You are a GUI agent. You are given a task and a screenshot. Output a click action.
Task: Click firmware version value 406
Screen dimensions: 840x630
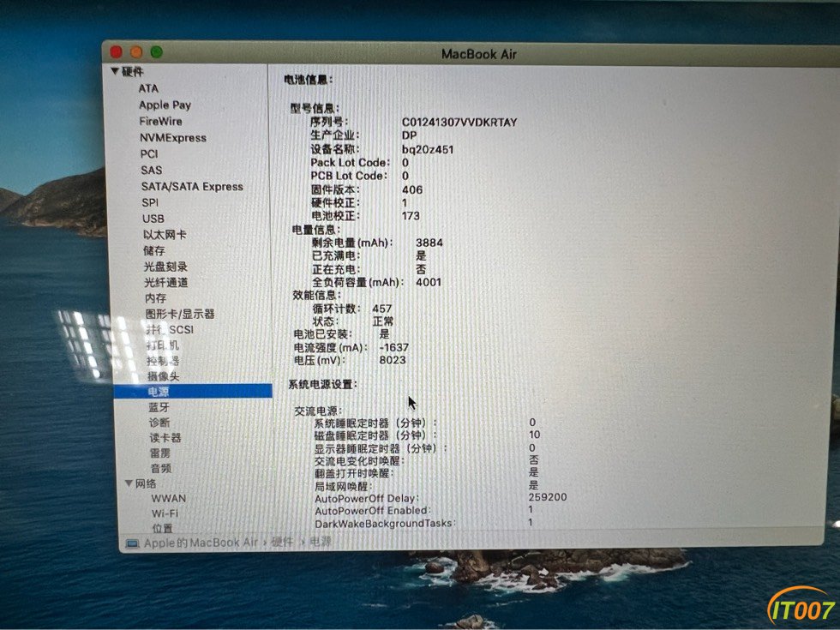(412, 189)
